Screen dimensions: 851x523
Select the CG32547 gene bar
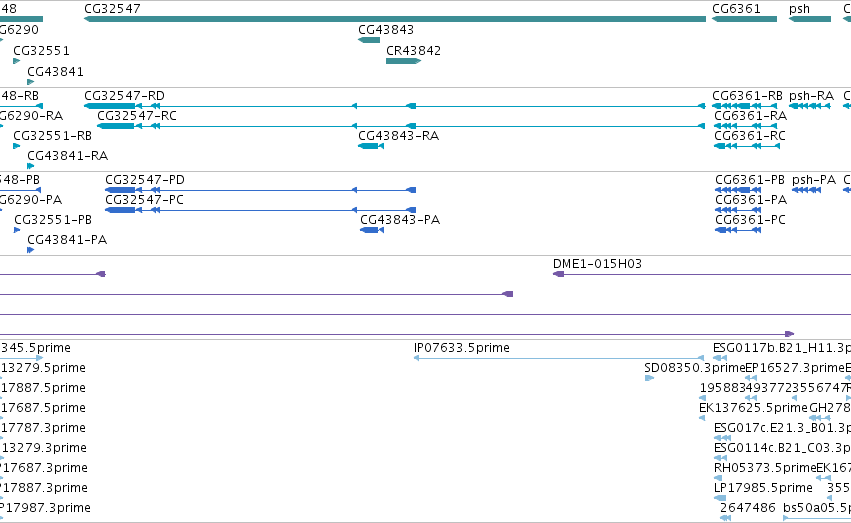pos(395,19)
